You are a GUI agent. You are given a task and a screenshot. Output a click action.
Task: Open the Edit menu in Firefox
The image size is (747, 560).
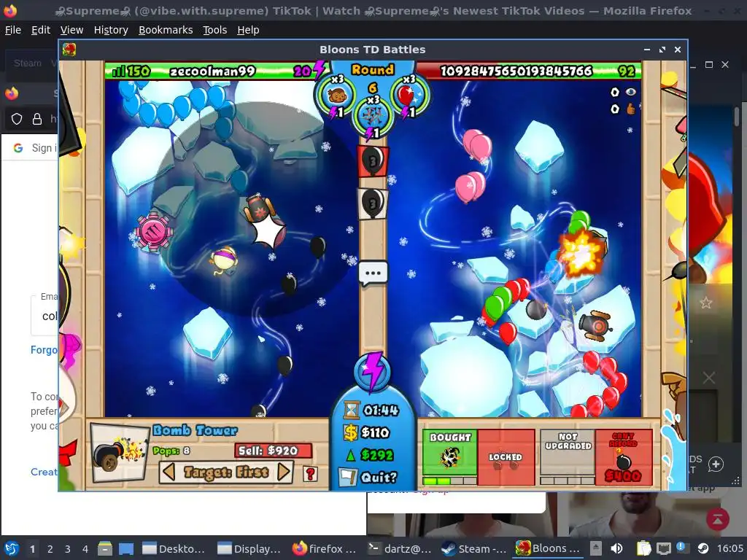(x=41, y=30)
